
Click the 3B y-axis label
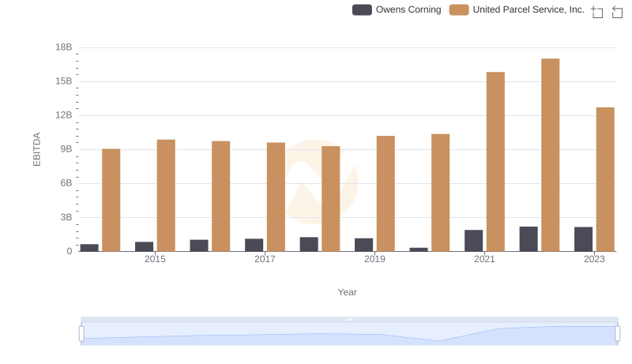[x=66, y=217]
